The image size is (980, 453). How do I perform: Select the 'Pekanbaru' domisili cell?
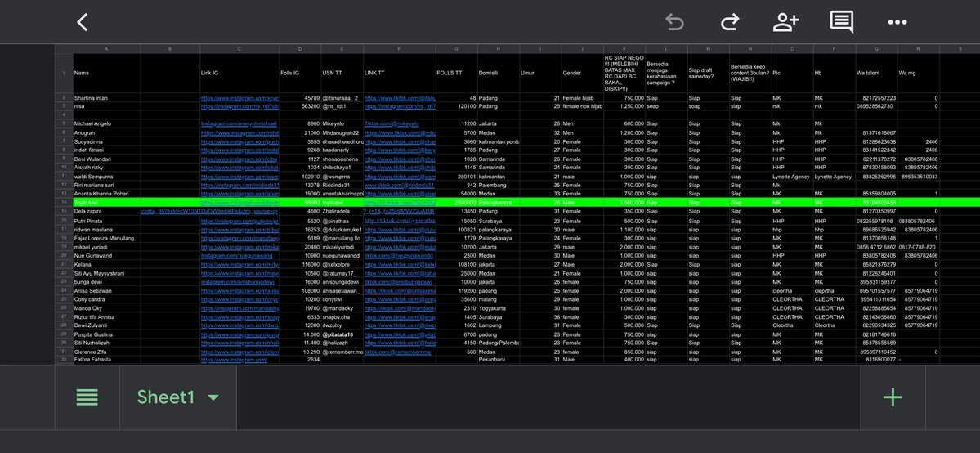(x=499, y=360)
